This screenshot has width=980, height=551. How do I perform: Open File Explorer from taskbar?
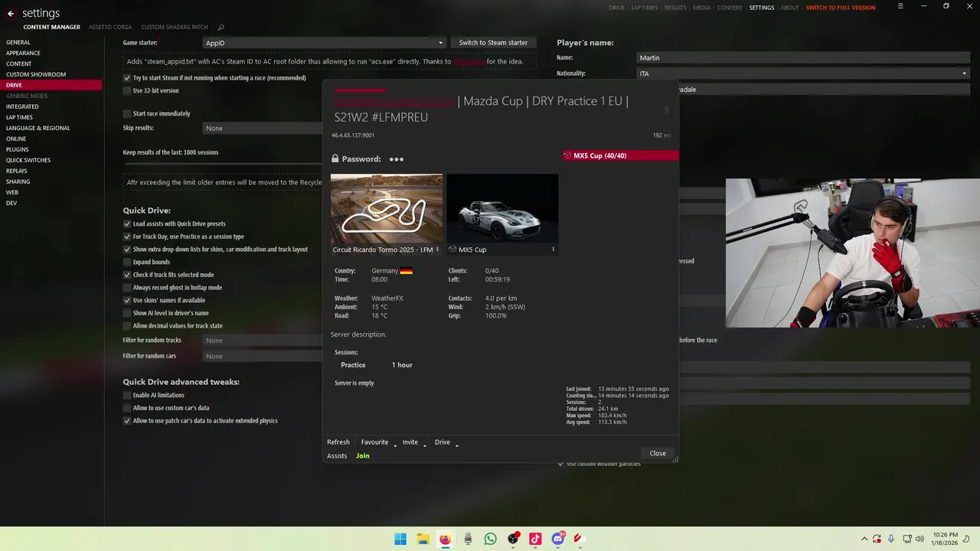pos(423,539)
